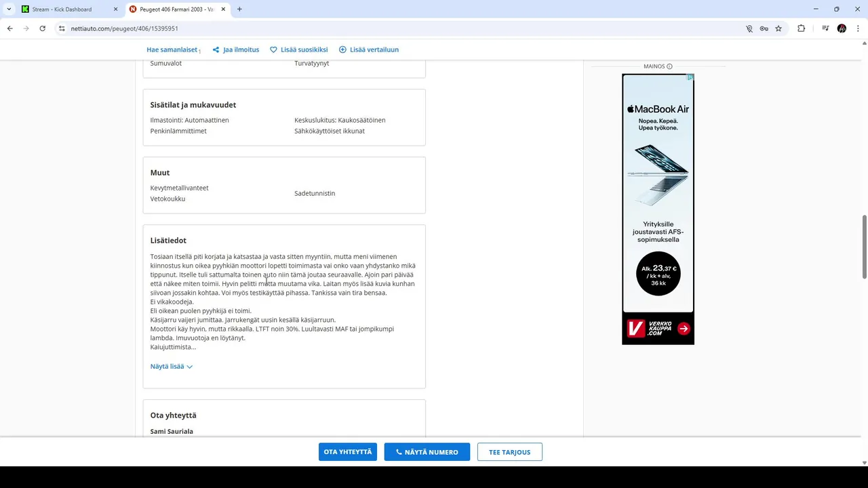Click the page vertical scrollbar thumb

[864, 247]
